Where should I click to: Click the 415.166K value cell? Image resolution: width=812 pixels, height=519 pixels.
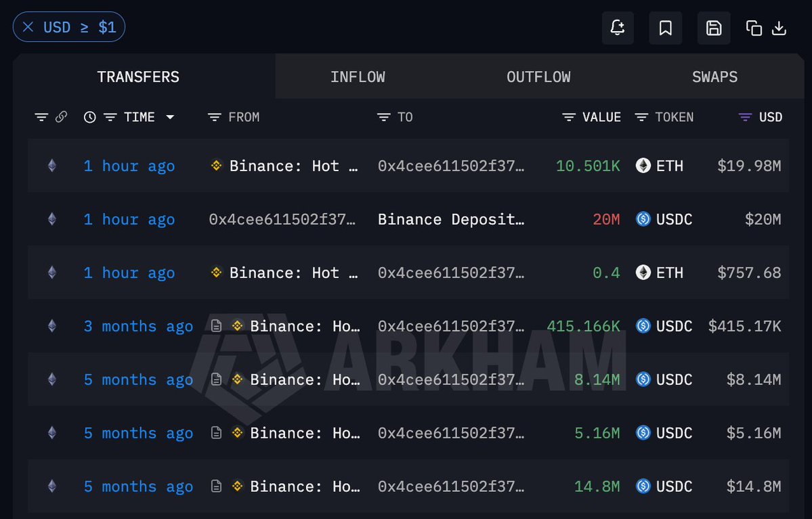point(584,327)
